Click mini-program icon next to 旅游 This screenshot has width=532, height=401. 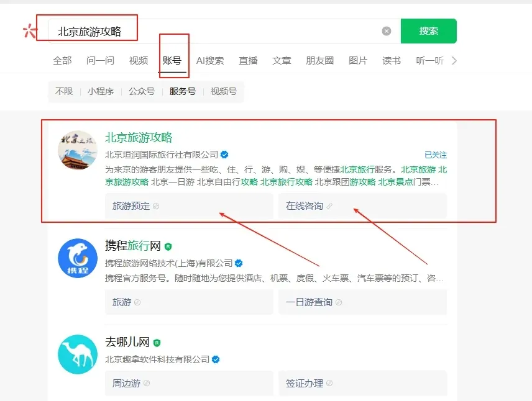click(137, 302)
